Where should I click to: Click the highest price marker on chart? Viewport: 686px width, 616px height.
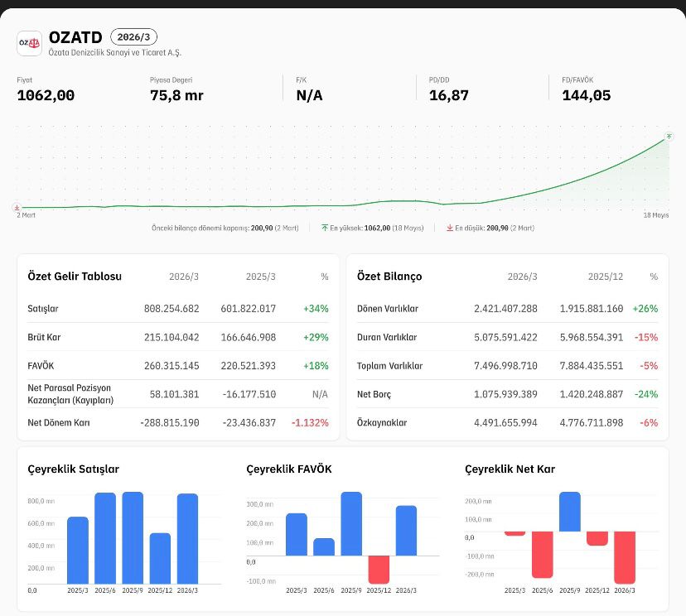tap(669, 137)
